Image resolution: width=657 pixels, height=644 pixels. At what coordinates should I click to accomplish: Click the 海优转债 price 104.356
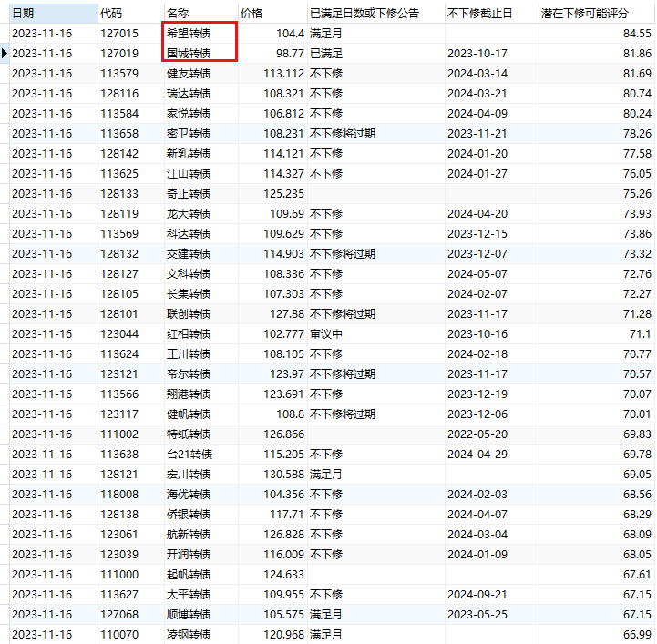tap(282, 495)
